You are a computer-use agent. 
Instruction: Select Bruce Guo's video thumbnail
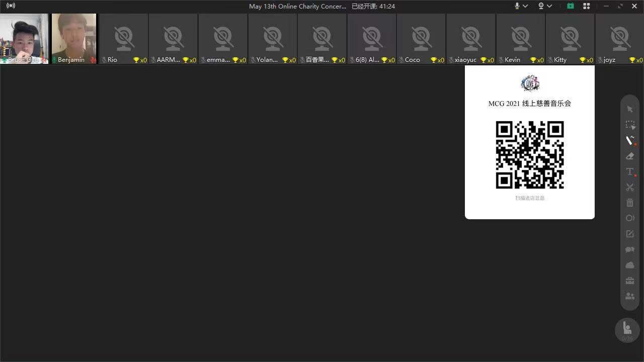pyautogui.click(x=24, y=39)
